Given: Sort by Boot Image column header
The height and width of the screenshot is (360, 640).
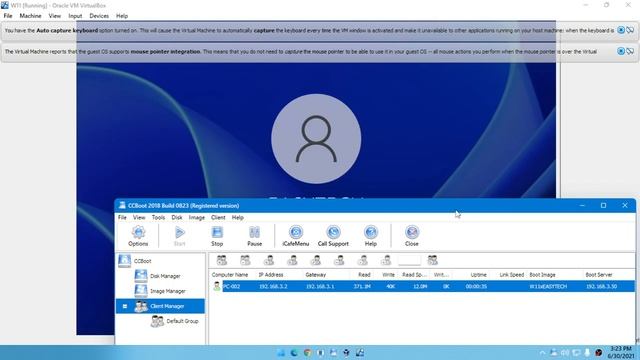Looking at the screenshot, I should point(542,275).
